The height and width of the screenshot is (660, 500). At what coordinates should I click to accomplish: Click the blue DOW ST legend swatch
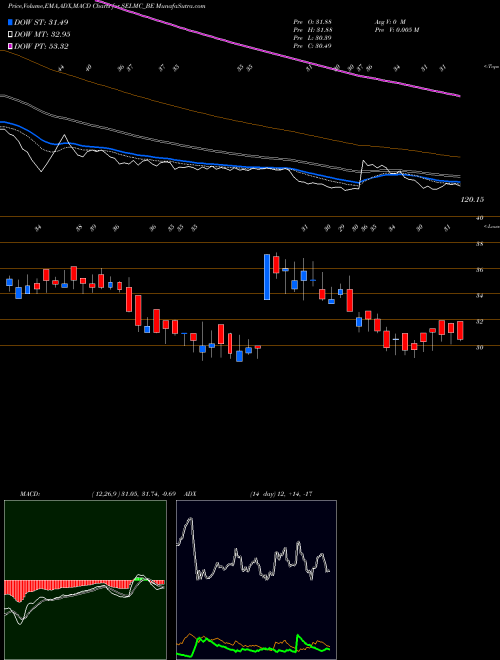pos(10,22)
